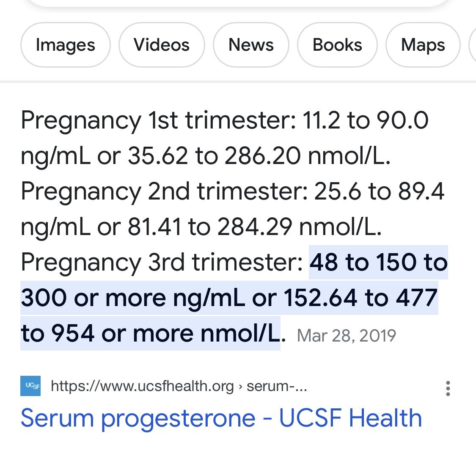Open Serum progesterone - UCSF Health link
The width and height of the screenshot is (476, 454).
point(221,418)
